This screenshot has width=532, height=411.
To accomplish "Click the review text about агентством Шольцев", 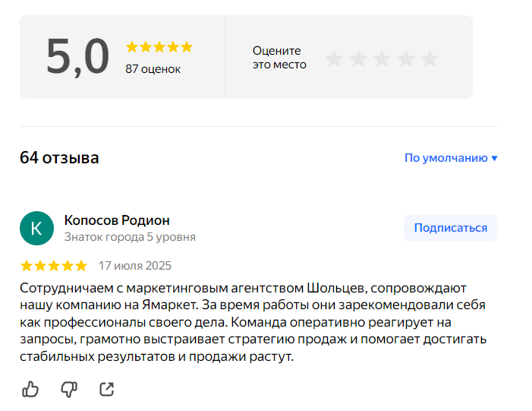I will 253,322.
